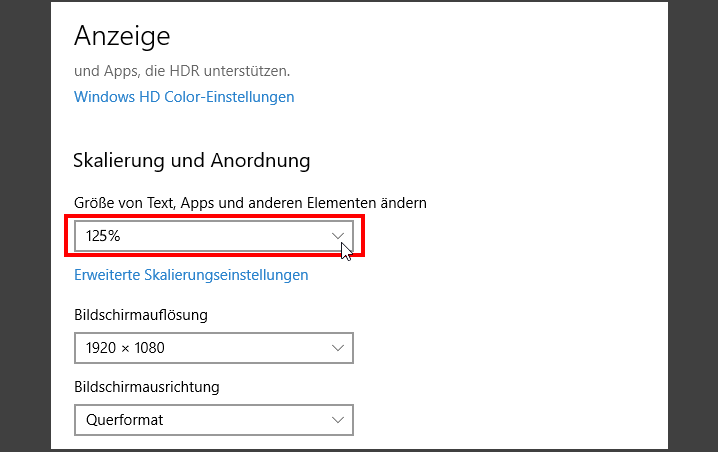Expand the 1920 × 1080 resolution dropdown
718x452 pixels.
(x=213, y=348)
